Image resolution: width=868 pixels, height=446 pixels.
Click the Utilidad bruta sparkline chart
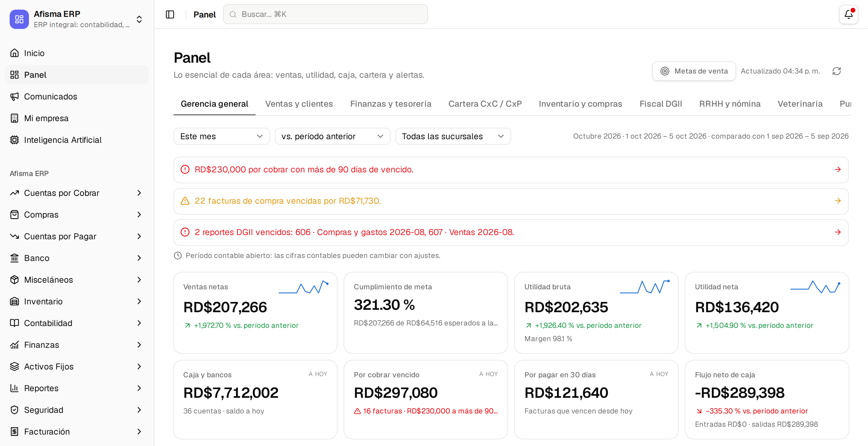(645, 287)
